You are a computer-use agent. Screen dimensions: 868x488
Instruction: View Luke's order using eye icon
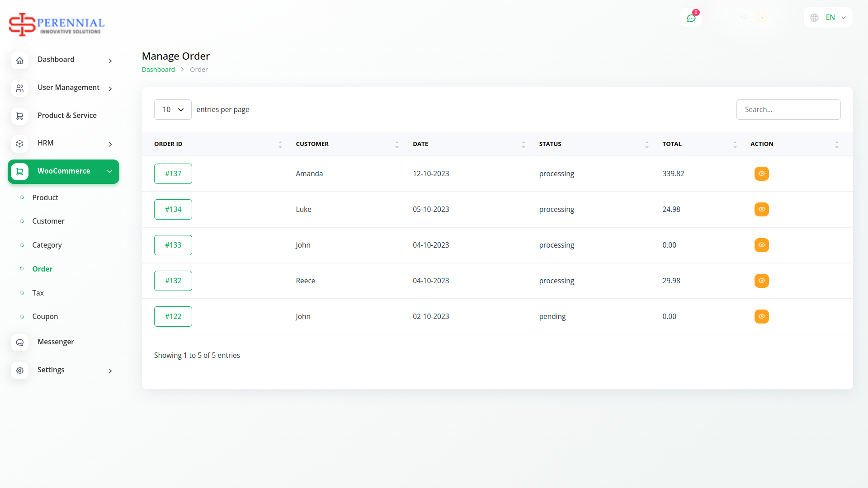click(761, 209)
